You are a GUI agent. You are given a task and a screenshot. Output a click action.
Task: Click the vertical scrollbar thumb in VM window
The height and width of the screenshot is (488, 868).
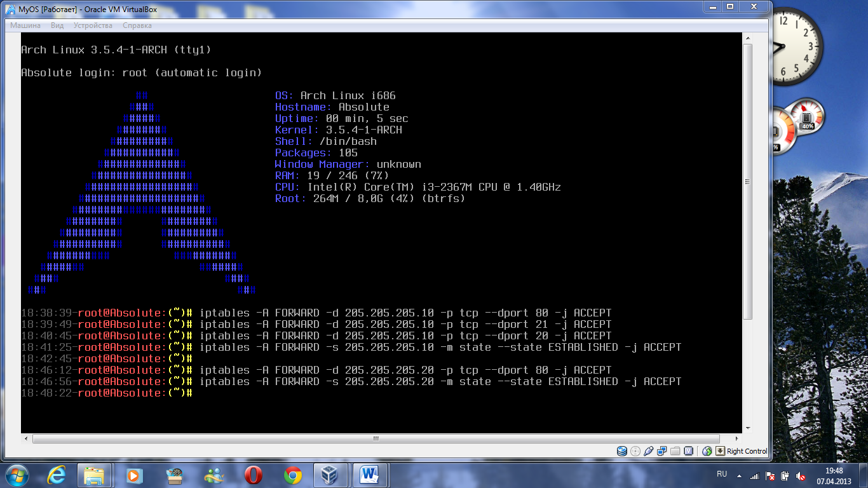(747, 182)
